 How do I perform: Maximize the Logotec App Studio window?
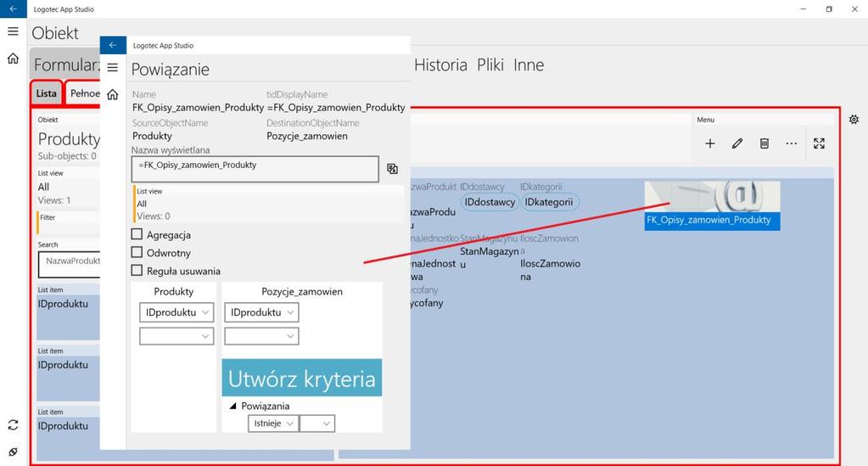point(829,8)
